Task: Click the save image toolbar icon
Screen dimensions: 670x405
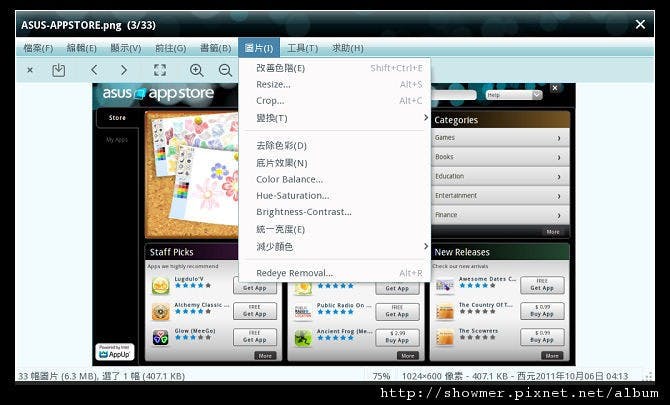Action: pyautogui.click(x=59, y=70)
